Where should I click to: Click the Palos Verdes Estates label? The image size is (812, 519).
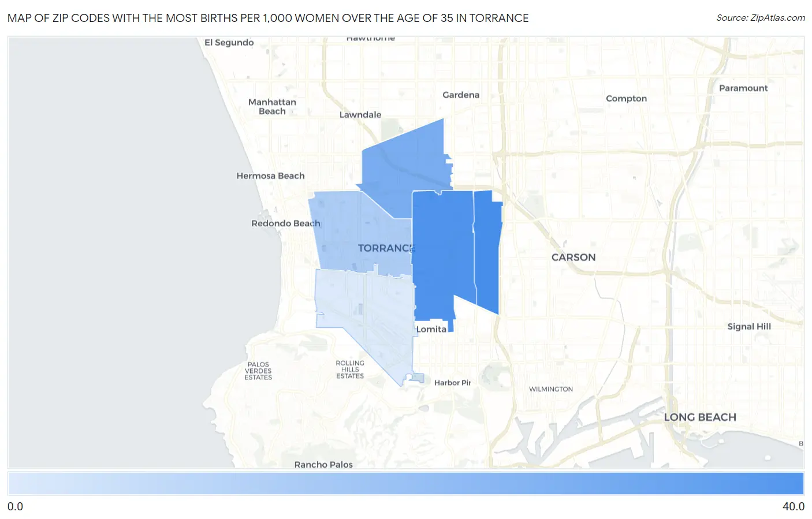(258, 371)
